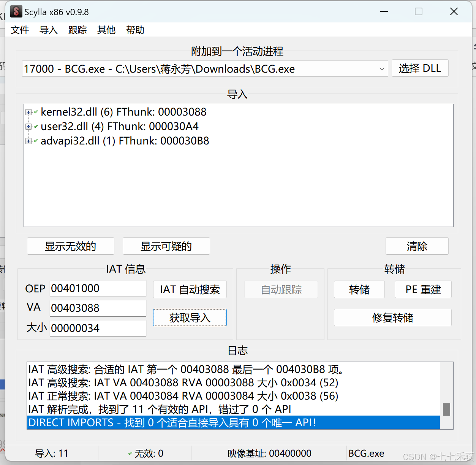The height and width of the screenshot is (465, 476).
Task: Click the 清除 button
Action: point(417,246)
